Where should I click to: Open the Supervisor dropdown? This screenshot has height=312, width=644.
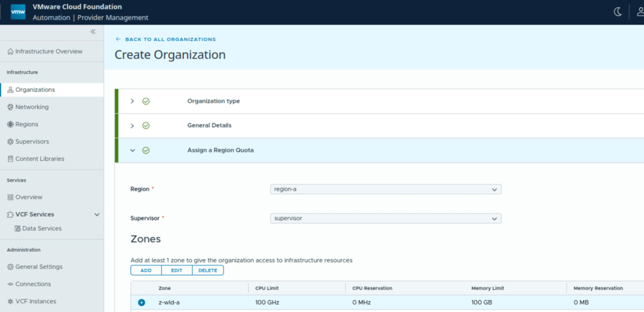coord(385,219)
